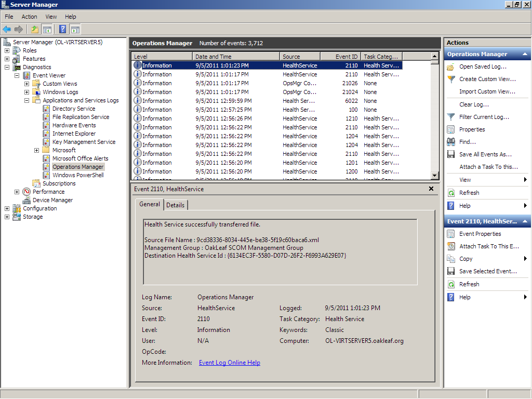Collapse the Diagnostics tree node
Image resolution: width=532 pixels, height=399 pixels.
click(7, 67)
